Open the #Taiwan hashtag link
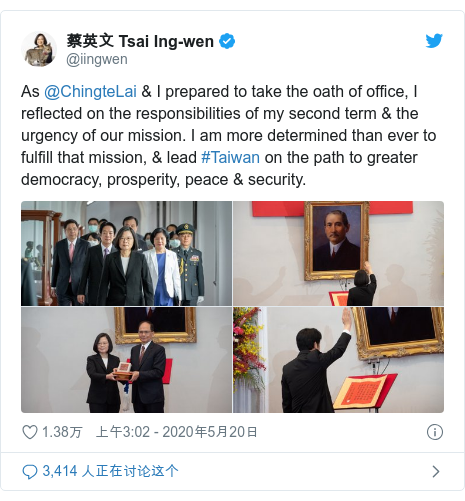 [x=230, y=157]
